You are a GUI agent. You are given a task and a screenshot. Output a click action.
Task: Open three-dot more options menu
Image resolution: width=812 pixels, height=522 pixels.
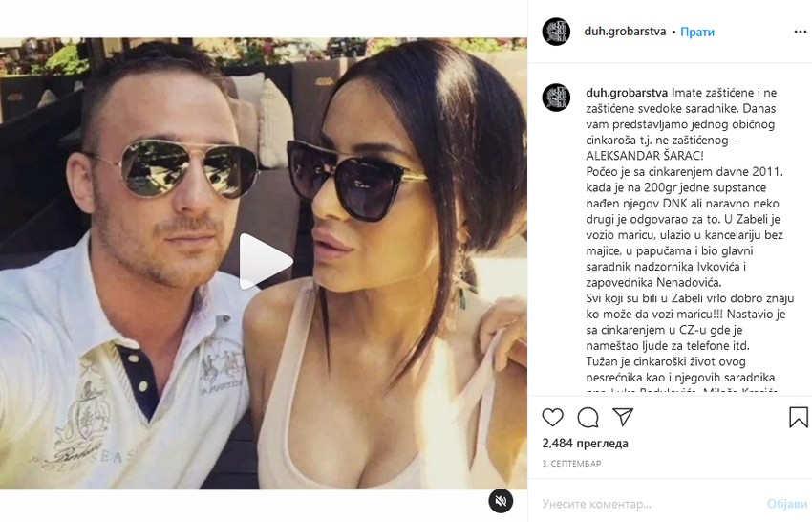pos(801,32)
